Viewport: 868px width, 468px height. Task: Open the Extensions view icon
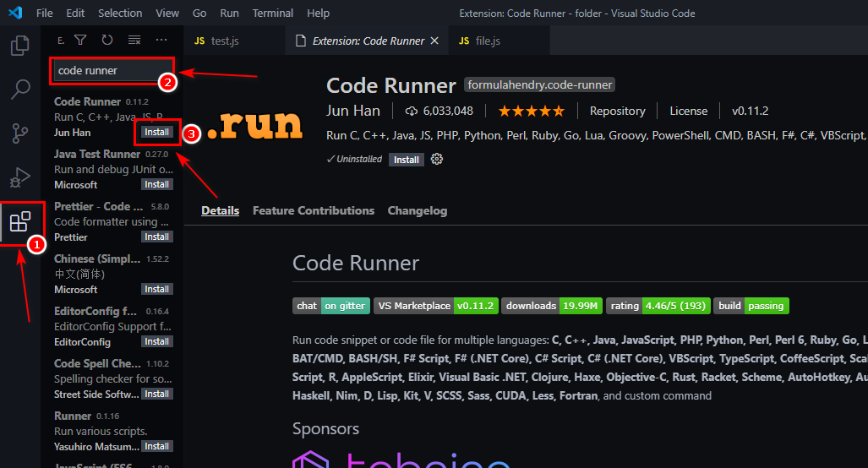point(20,222)
